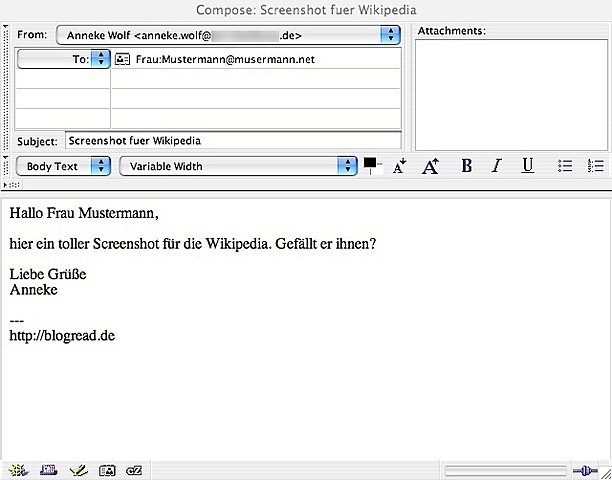The height and width of the screenshot is (480, 612).
Task: Click the http://blogread.de signature text
Action: pyautogui.click(x=62, y=336)
